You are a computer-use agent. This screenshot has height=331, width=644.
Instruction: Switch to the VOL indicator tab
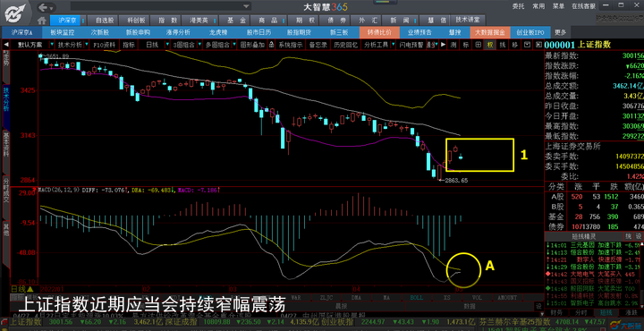coord(477,297)
